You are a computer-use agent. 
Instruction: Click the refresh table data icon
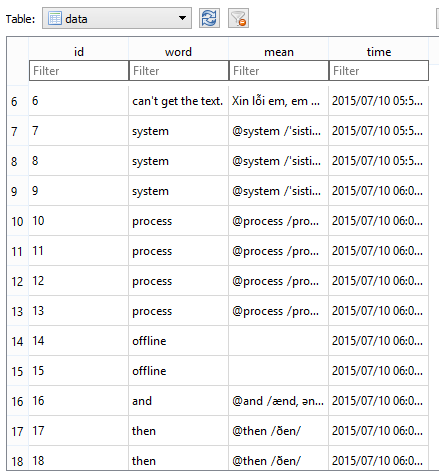(209, 18)
